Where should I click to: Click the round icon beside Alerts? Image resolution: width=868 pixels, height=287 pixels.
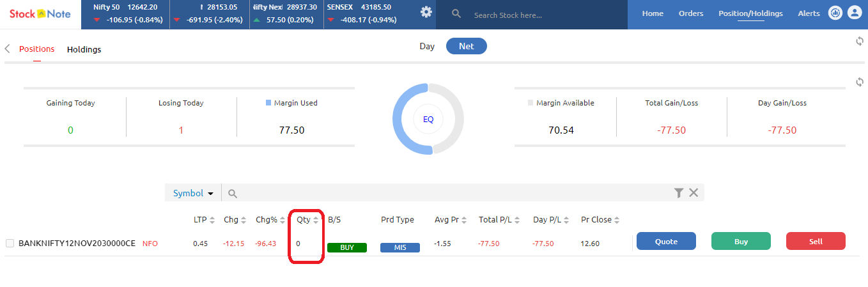click(x=835, y=13)
